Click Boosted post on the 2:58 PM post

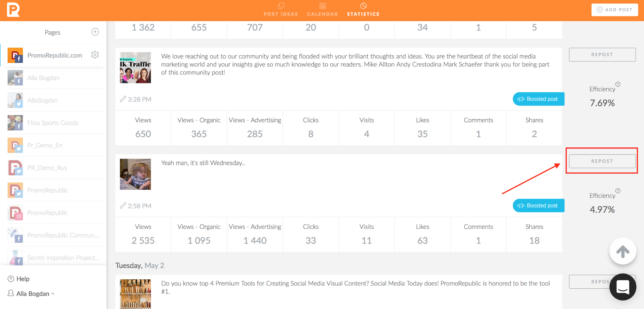pyautogui.click(x=538, y=205)
